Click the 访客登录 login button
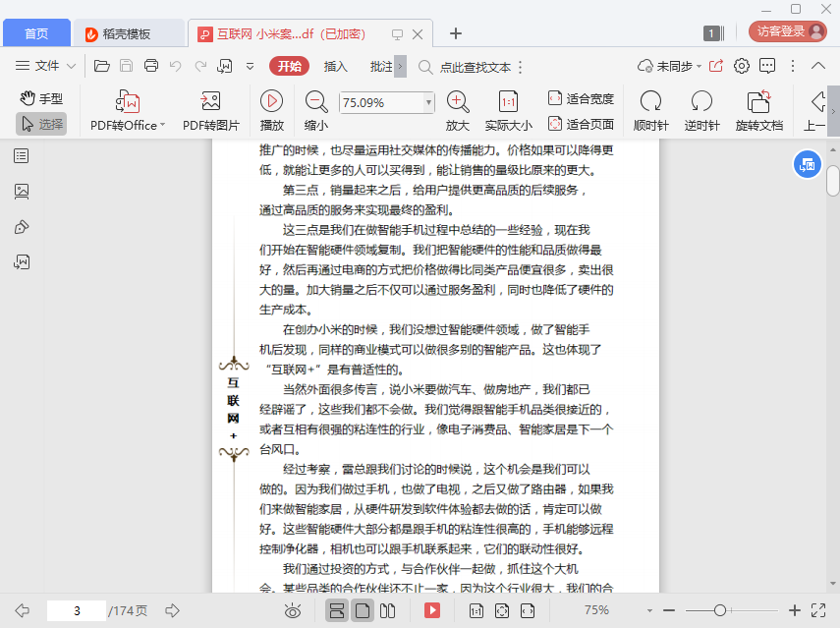Screen dimensions: 840x628 point(787,31)
